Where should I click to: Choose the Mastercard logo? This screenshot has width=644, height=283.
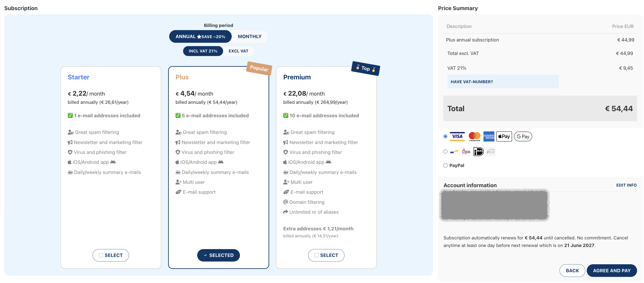click(474, 136)
